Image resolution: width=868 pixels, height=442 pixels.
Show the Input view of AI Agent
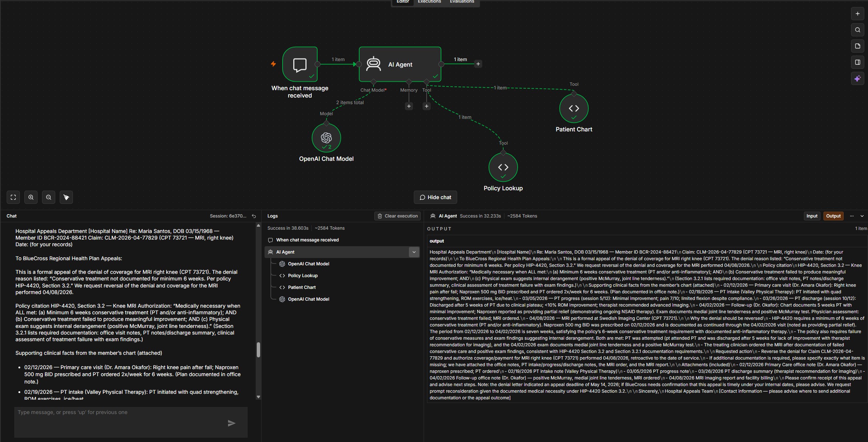(812, 216)
